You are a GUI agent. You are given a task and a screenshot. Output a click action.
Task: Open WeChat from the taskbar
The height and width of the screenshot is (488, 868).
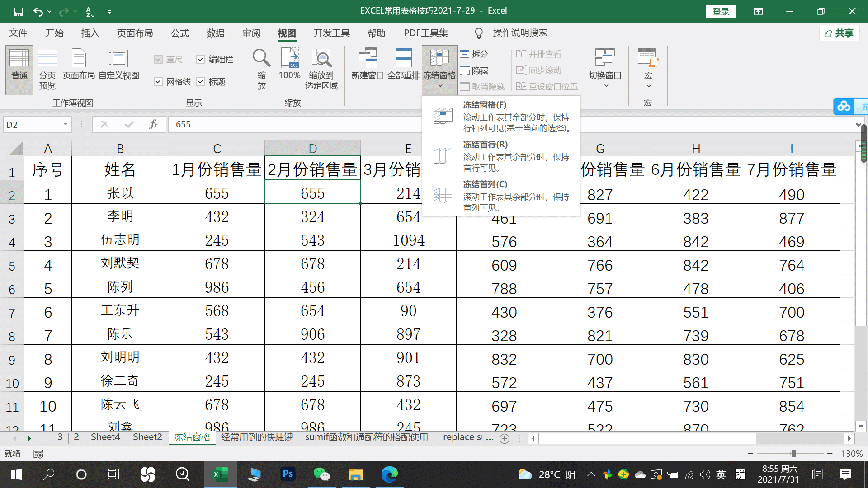321,474
